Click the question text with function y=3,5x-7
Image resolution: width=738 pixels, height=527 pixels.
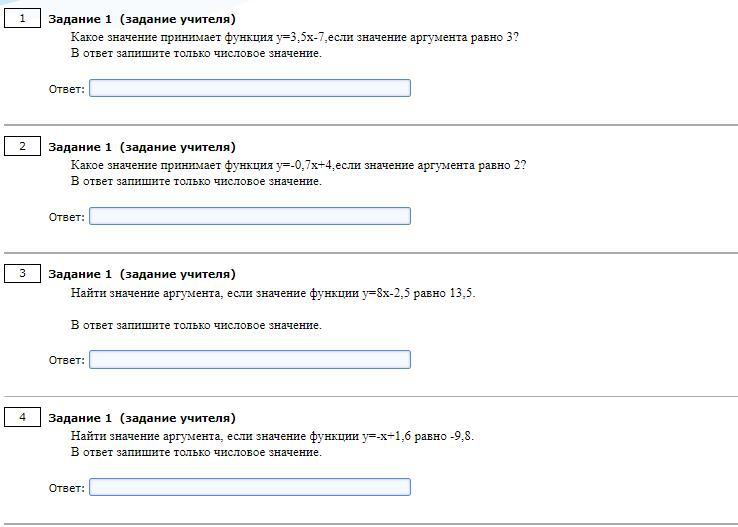[294, 37]
